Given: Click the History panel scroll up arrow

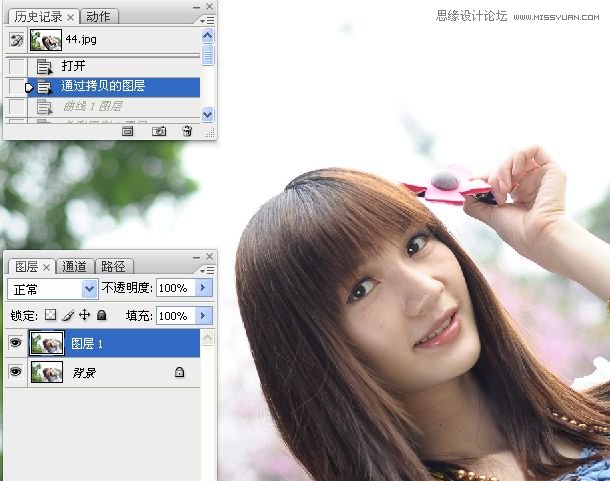Looking at the screenshot, I should click(x=207, y=36).
